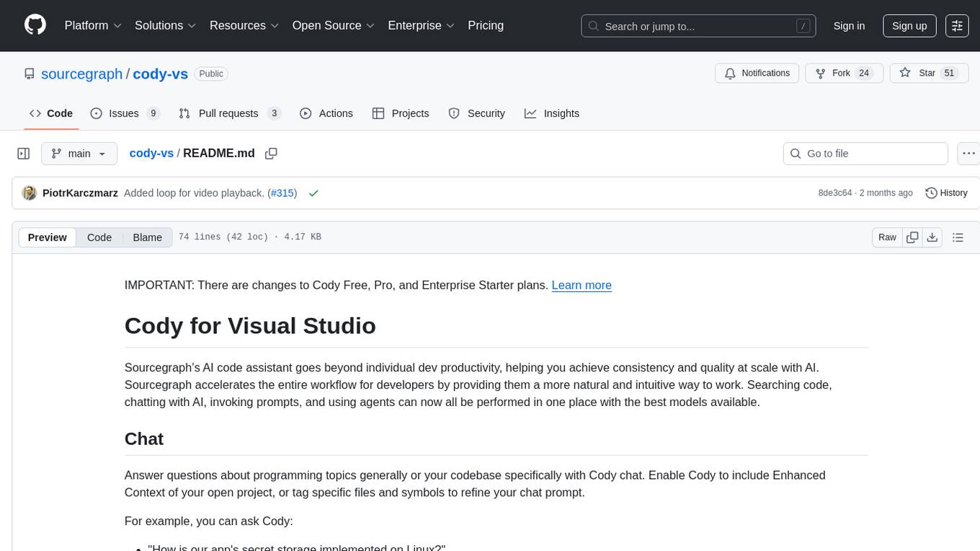Image resolution: width=980 pixels, height=551 pixels.
Task: Copy raw file contents
Action: pyautogui.click(x=913, y=237)
